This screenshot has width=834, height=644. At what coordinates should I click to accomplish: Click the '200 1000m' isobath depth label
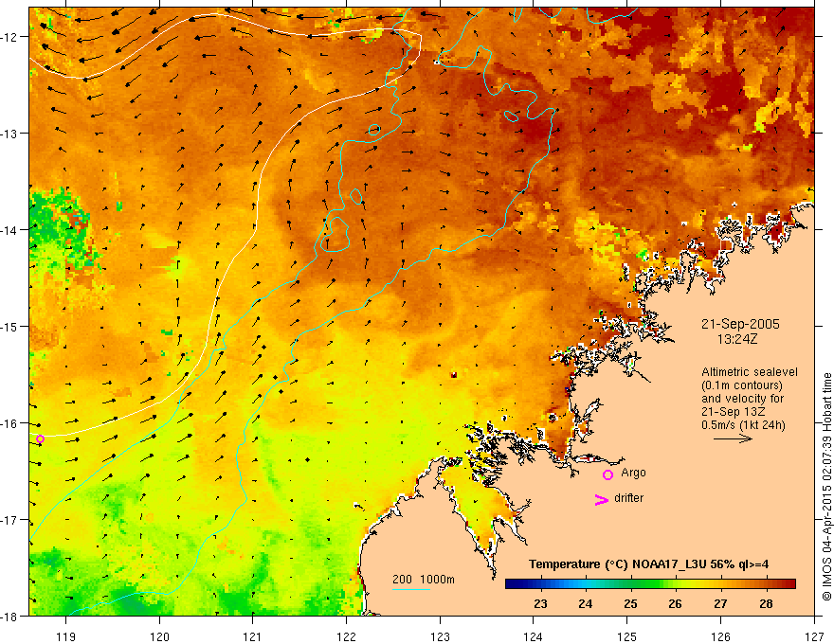tap(424, 580)
